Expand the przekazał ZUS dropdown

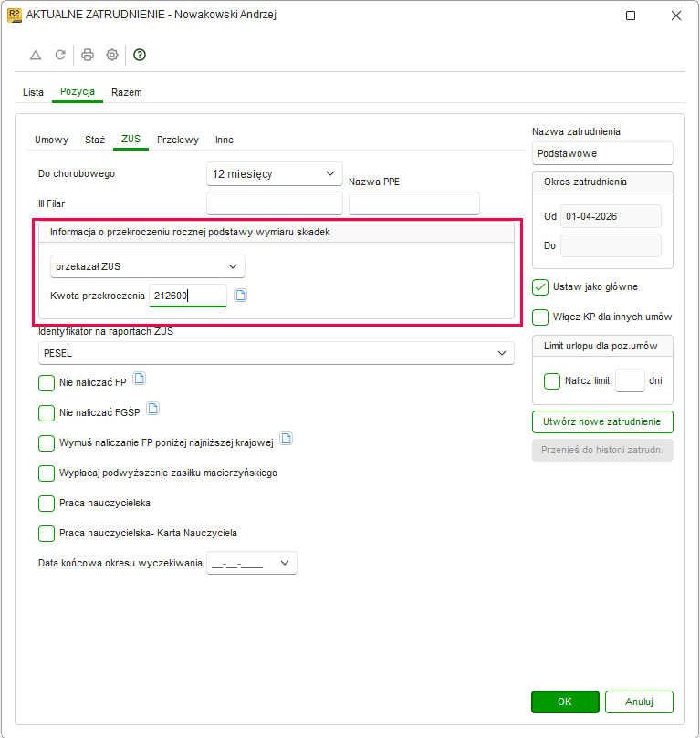pyautogui.click(x=147, y=266)
